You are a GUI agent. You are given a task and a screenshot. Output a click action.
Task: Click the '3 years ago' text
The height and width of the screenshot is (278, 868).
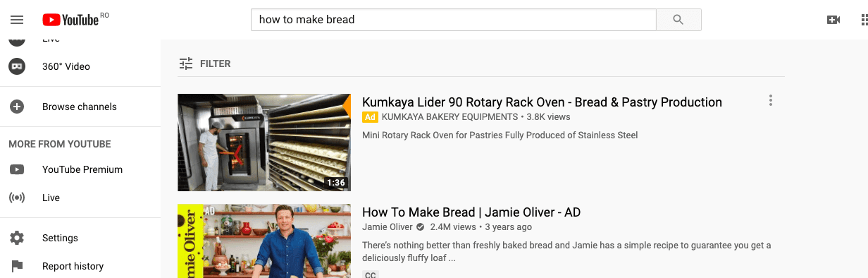coord(509,227)
